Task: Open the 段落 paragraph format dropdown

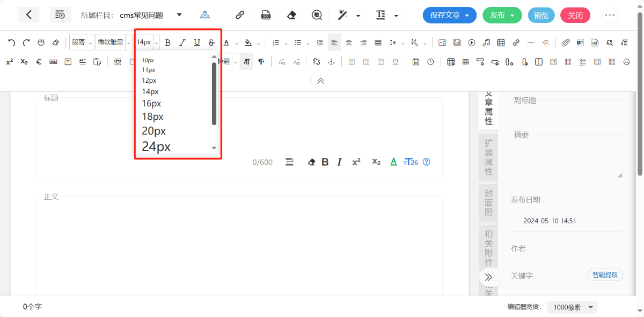Action: pyautogui.click(x=82, y=42)
